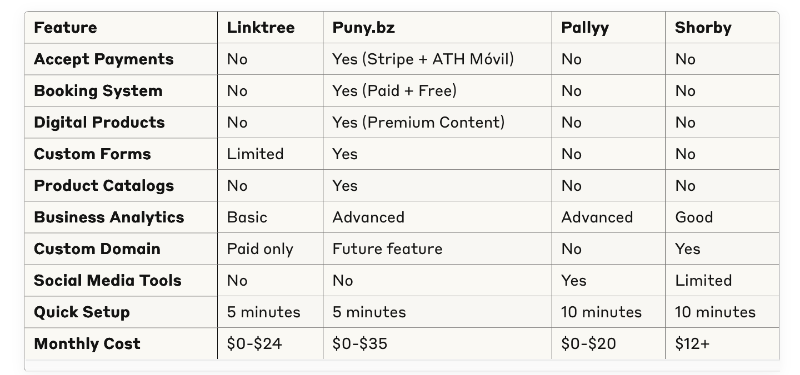Viewport: 800px width, 375px height.
Task: Click the 'Yes (Paid + Free)' cell
Action: pyautogui.click(x=394, y=91)
